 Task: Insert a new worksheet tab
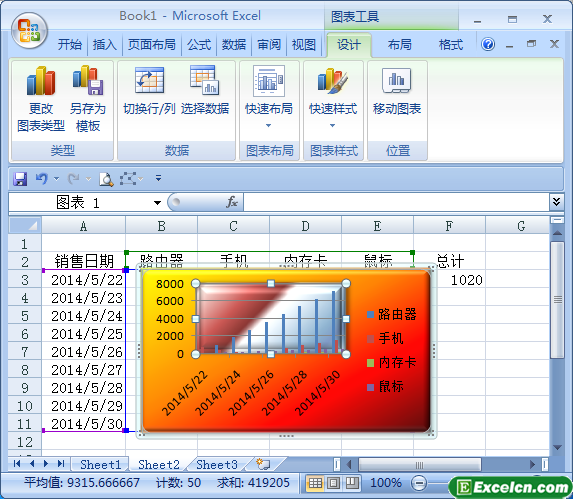coord(263,464)
